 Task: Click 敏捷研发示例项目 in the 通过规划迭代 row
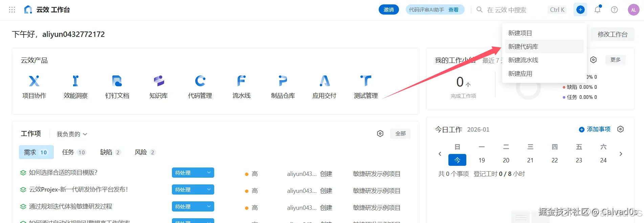[x=377, y=208]
